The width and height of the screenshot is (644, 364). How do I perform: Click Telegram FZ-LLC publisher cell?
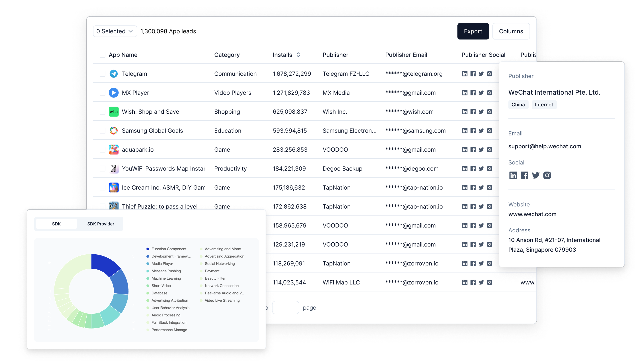[346, 74]
